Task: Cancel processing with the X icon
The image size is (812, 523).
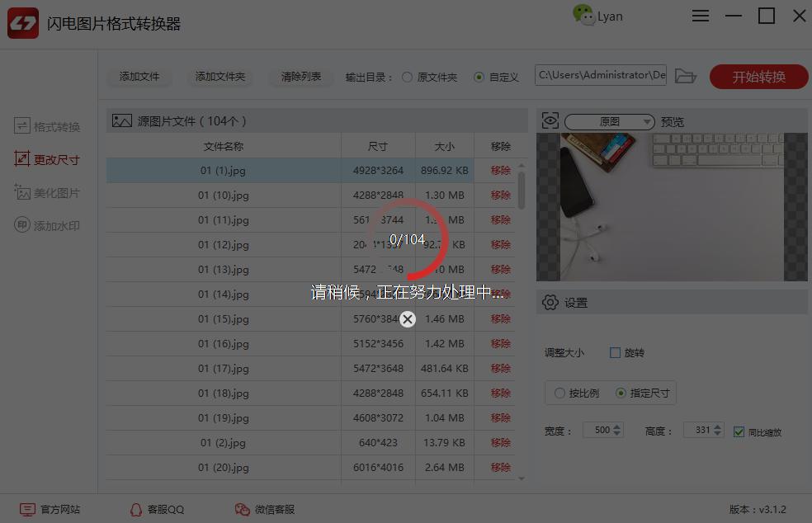Action: pos(408,319)
